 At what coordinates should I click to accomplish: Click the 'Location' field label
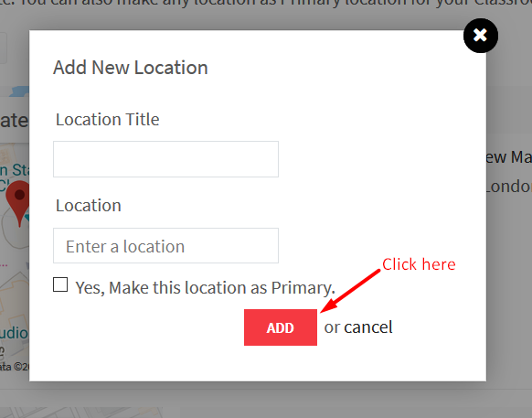point(89,206)
